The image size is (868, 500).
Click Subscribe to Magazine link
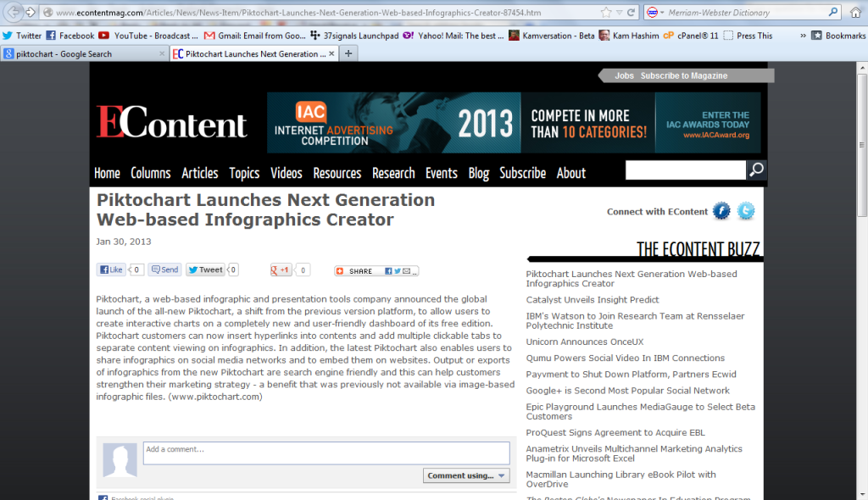point(684,76)
